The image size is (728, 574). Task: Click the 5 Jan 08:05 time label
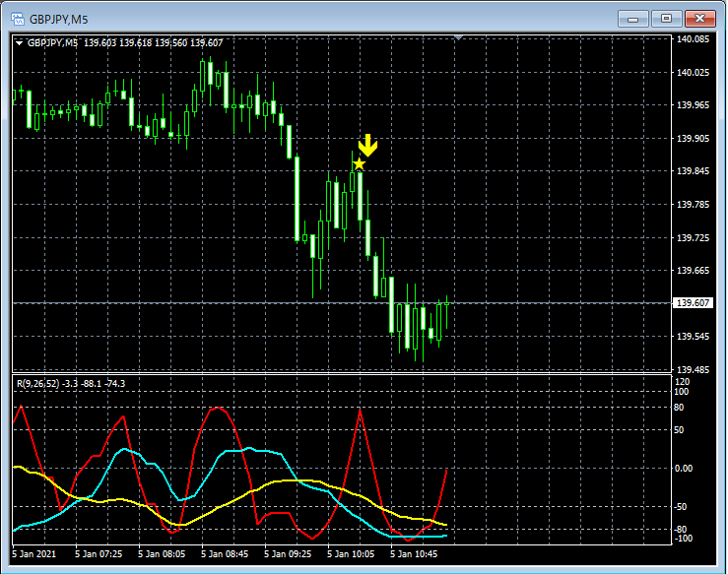click(x=162, y=554)
